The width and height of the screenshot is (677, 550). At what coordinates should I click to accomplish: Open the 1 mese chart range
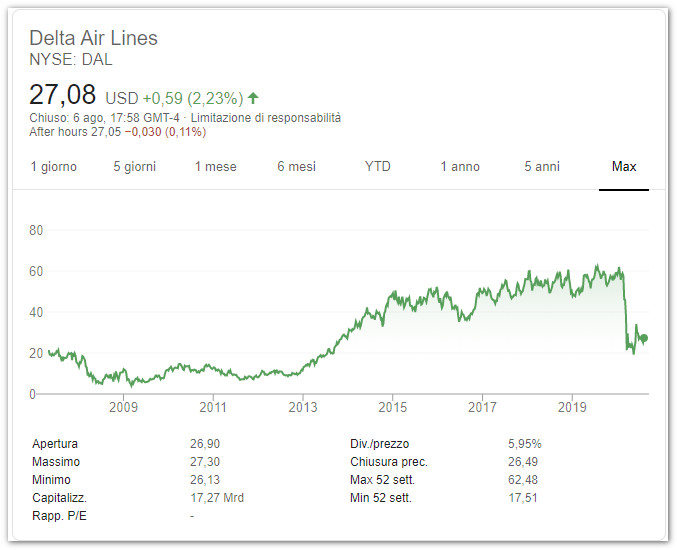click(x=215, y=167)
